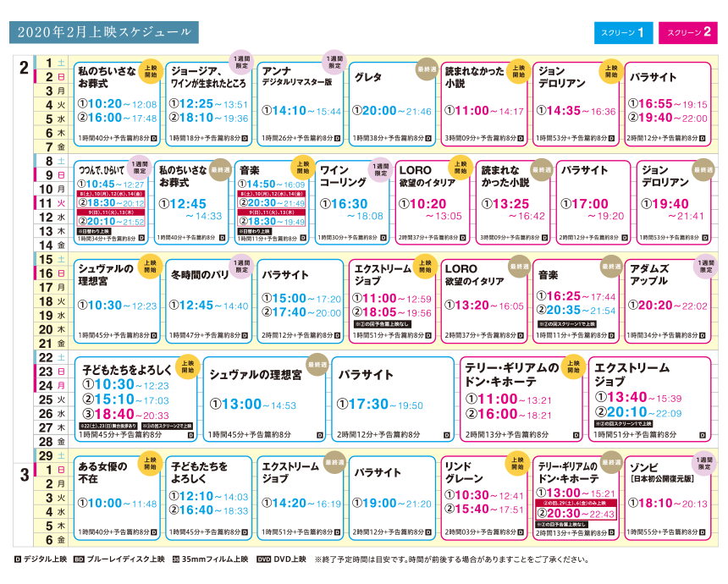The width and height of the screenshot is (728, 584).
Task: Select パラサイト's 17:30~19:50 showtime
Action: coord(380,405)
